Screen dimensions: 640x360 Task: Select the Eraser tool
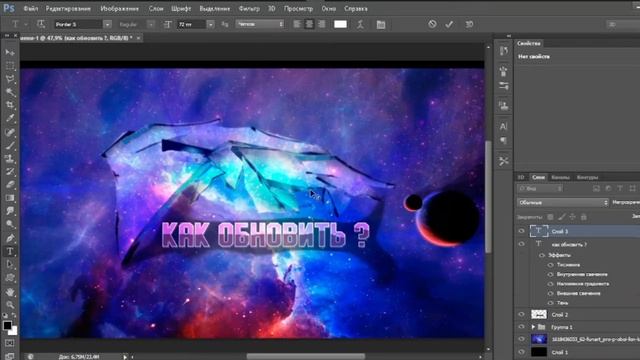tap(10, 184)
